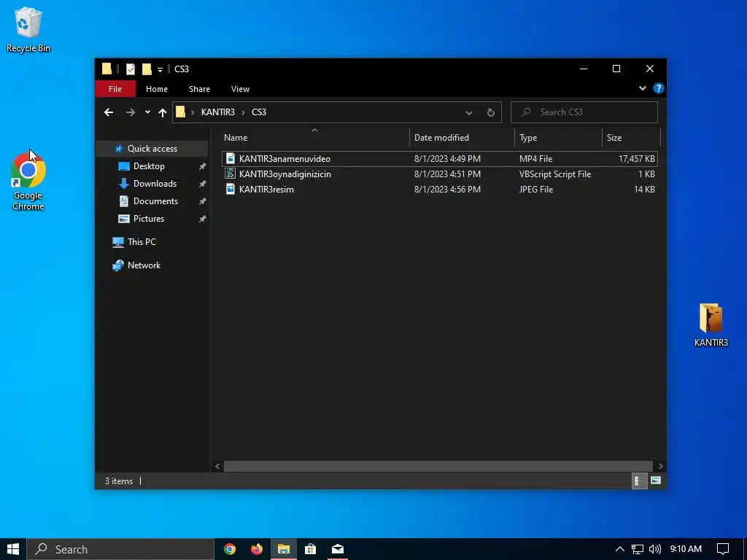This screenshot has width=747, height=560.
Task: Go up one folder level arrow
Action: tap(163, 112)
